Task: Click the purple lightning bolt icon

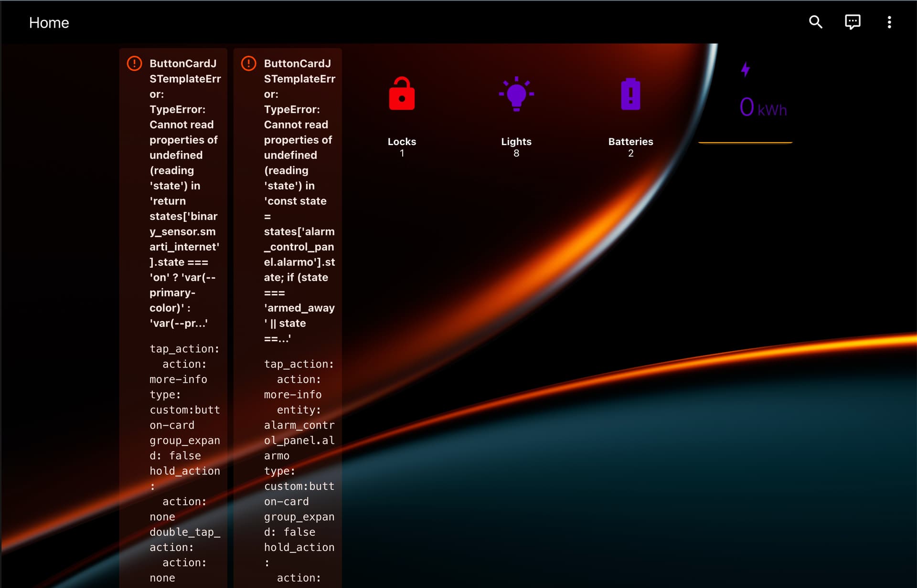Action: pyautogui.click(x=745, y=70)
